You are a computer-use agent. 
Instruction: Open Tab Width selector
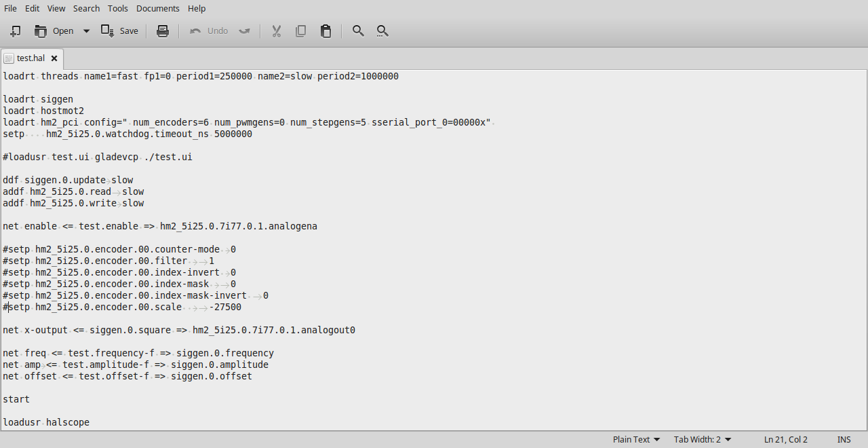[x=703, y=439]
